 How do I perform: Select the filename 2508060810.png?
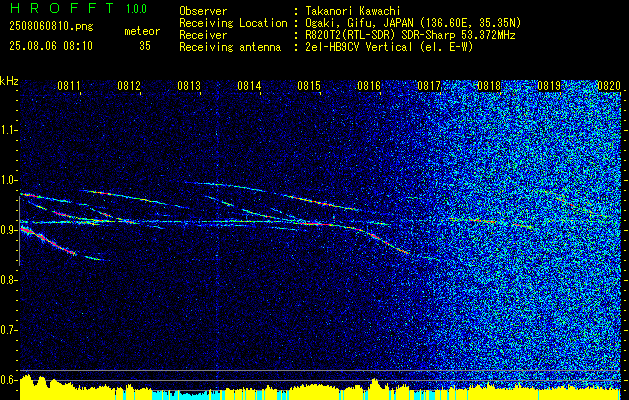pyautogui.click(x=51, y=27)
